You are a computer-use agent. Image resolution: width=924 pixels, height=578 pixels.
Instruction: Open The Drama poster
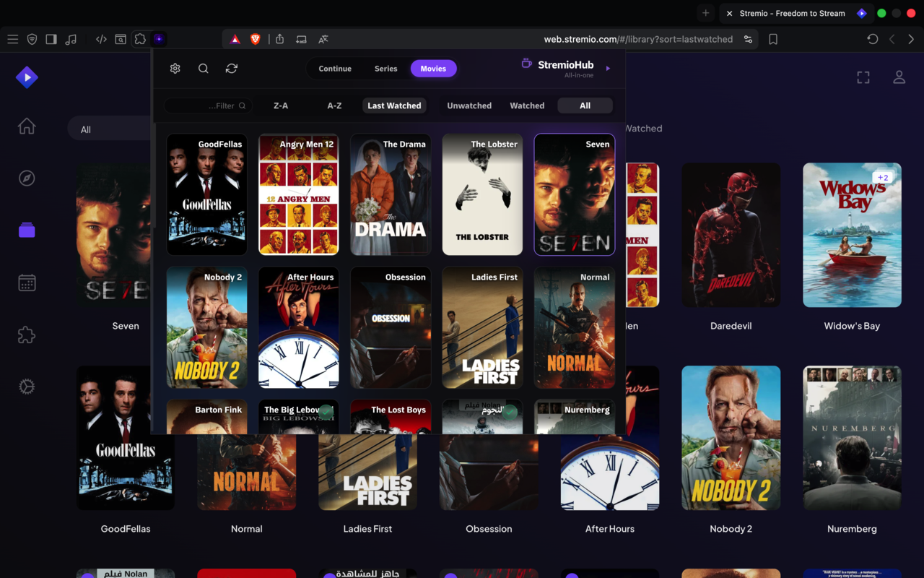coord(391,194)
